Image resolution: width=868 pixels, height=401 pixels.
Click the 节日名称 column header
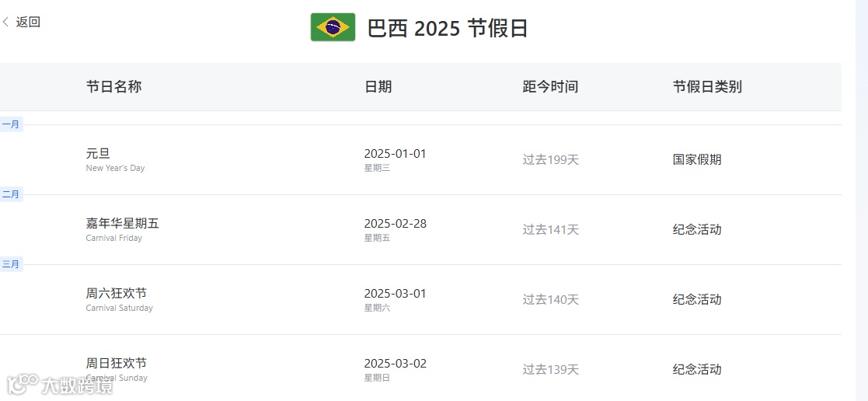(x=113, y=86)
